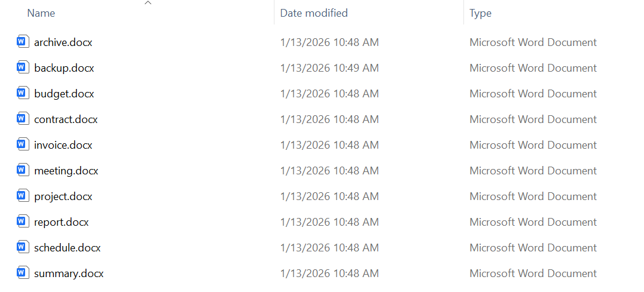The height and width of the screenshot is (292, 644).
Task: Sort by the Date modified column
Action: [314, 13]
